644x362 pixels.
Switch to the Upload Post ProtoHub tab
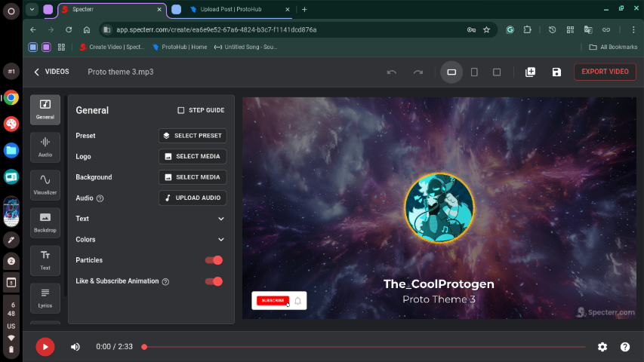tap(230, 9)
